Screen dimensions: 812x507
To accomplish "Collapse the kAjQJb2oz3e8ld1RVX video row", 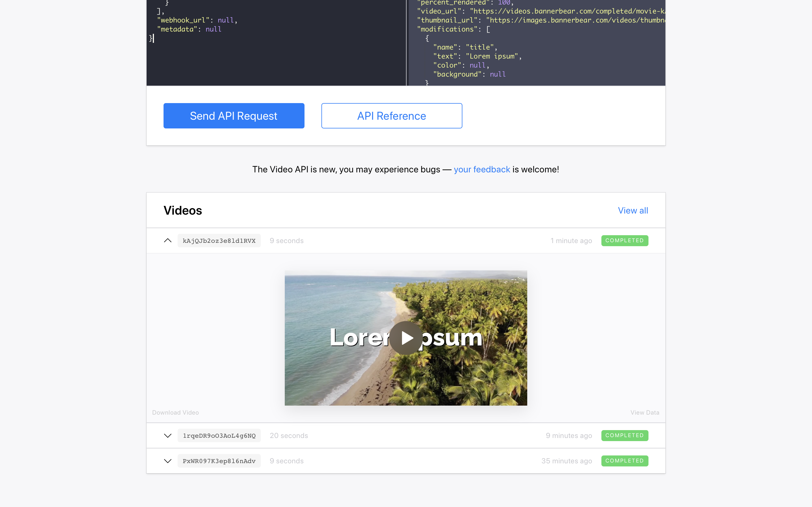I will (168, 241).
